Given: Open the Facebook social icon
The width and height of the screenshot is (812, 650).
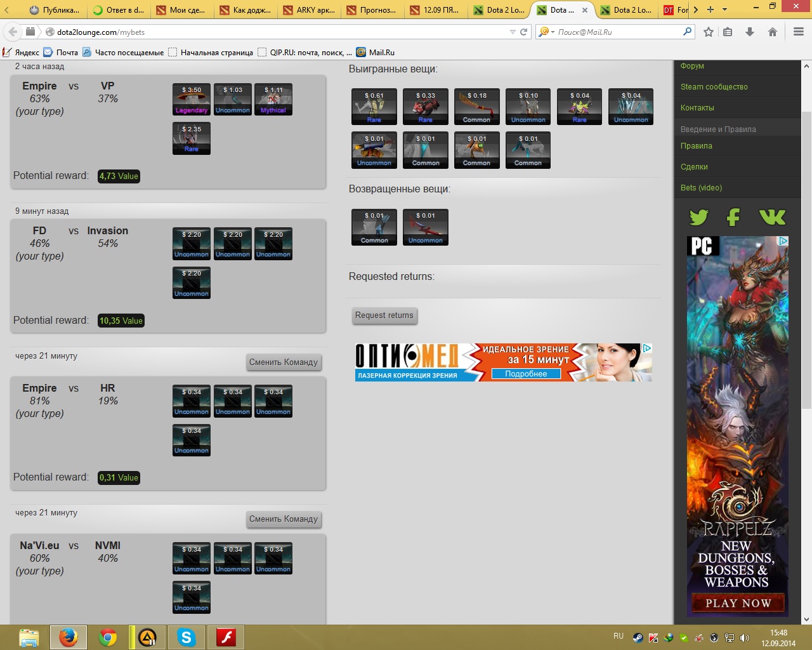Looking at the screenshot, I should tap(733, 217).
